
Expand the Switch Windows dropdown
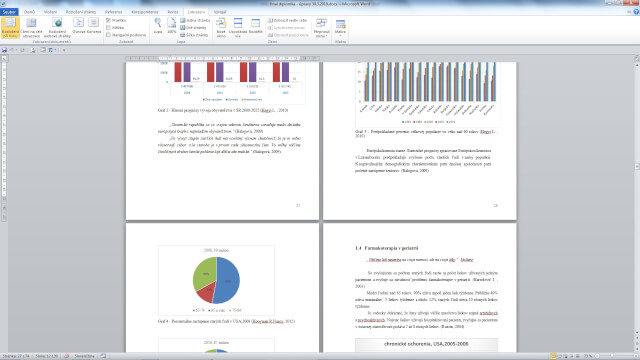[322, 28]
